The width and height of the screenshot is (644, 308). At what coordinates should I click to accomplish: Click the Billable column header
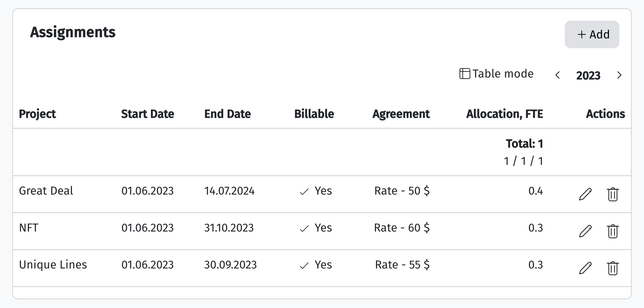(314, 114)
